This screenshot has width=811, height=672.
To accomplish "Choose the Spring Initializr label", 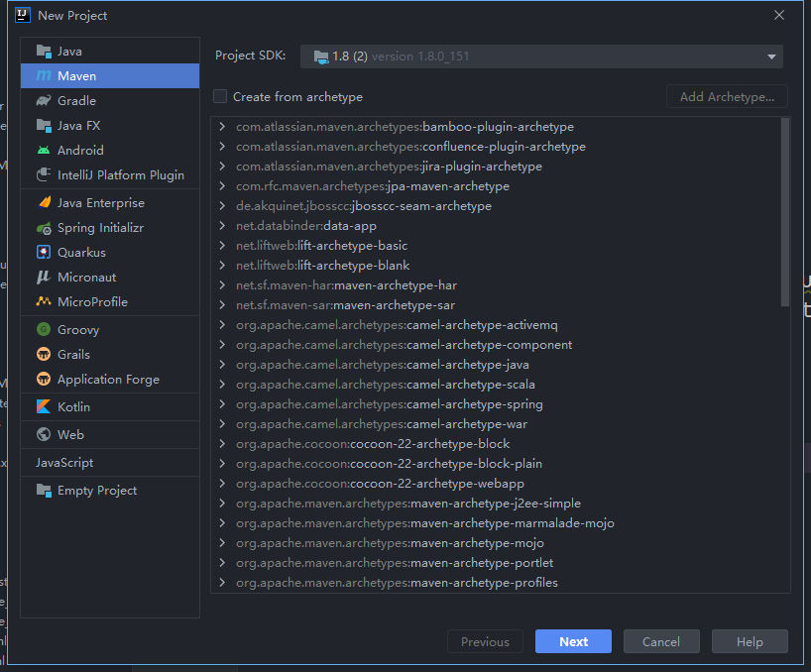I will coord(100,228).
